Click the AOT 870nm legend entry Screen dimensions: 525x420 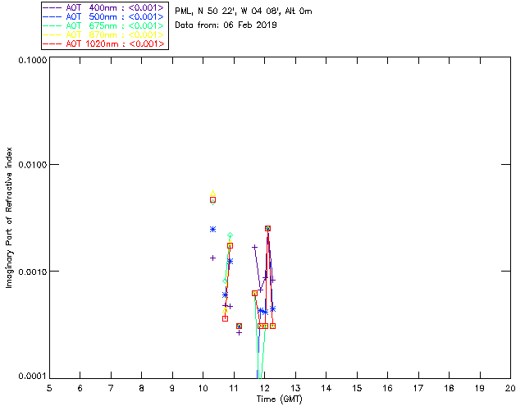tap(103, 34)
